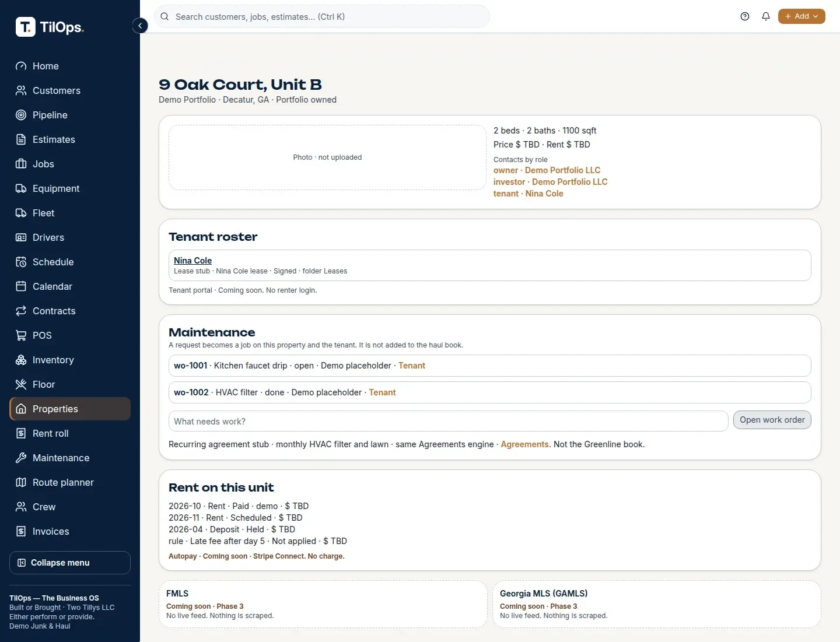The width and height of the screenshot is (840, 642).
Task: Go to Crew in sidebar
Action: [x=70, y=507]
